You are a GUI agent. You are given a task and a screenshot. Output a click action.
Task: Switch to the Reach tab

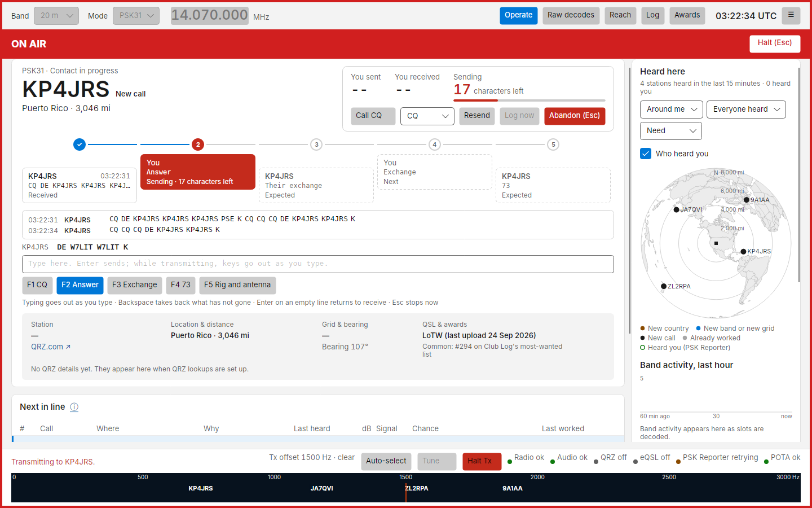click(x=620, y=15)
